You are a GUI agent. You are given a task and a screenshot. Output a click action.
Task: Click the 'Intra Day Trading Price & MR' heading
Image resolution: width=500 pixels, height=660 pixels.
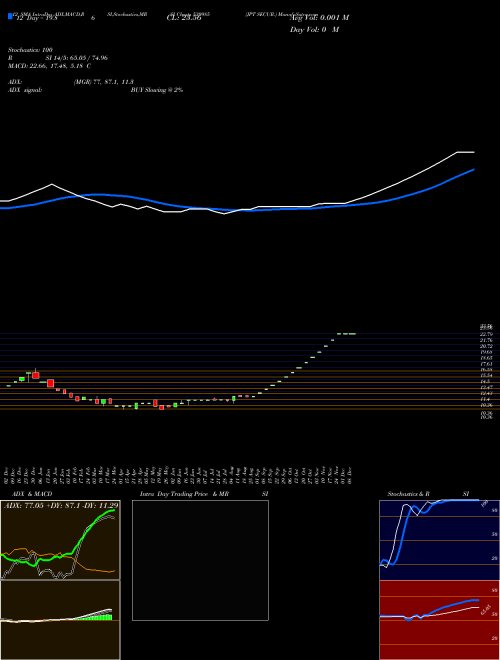[185, 494]
